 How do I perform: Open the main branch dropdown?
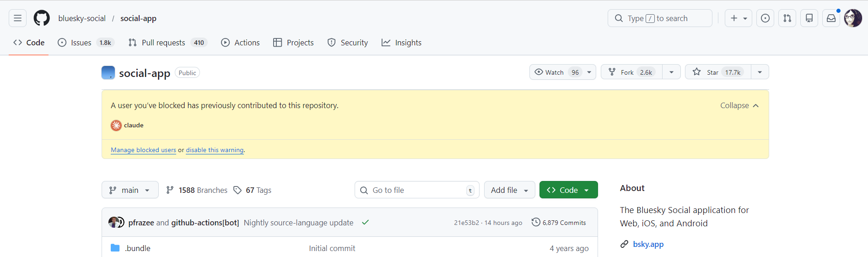click(x=130, y=190)
